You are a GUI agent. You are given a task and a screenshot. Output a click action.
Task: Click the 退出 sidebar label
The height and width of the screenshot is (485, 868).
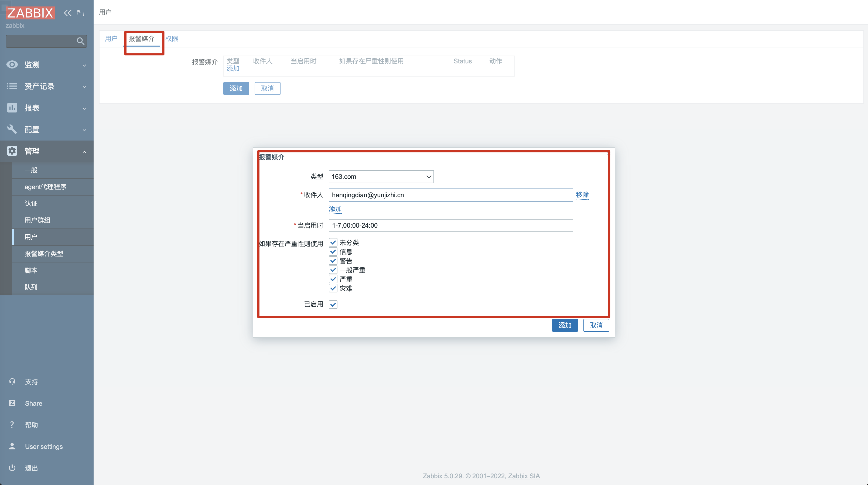pos(31,468)
